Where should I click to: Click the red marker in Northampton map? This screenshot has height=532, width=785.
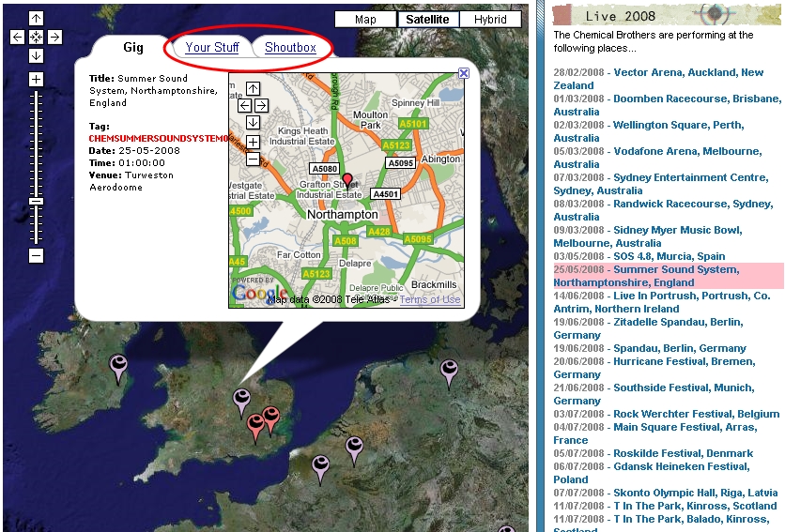(346, 181)
